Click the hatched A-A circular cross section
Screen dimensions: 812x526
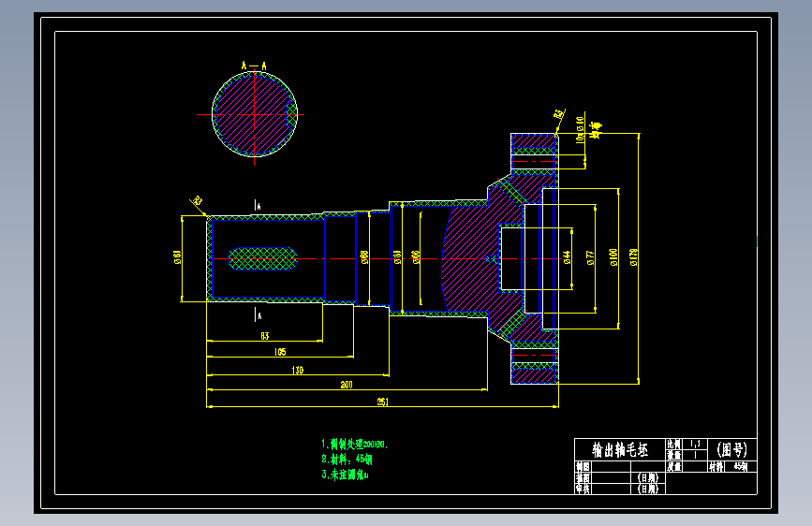[254, 114]
